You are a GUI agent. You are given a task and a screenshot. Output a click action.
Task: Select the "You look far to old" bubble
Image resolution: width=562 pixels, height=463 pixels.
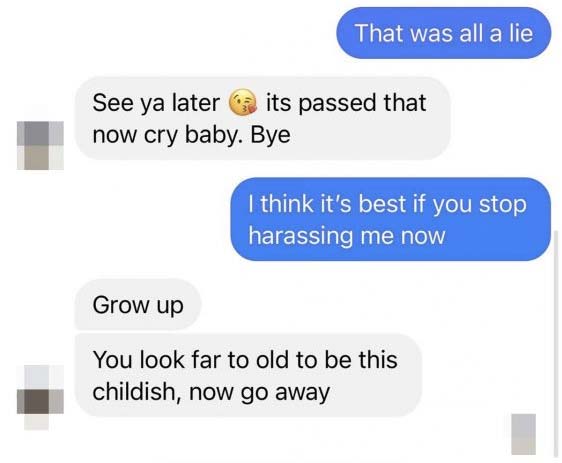click(248, 375)
